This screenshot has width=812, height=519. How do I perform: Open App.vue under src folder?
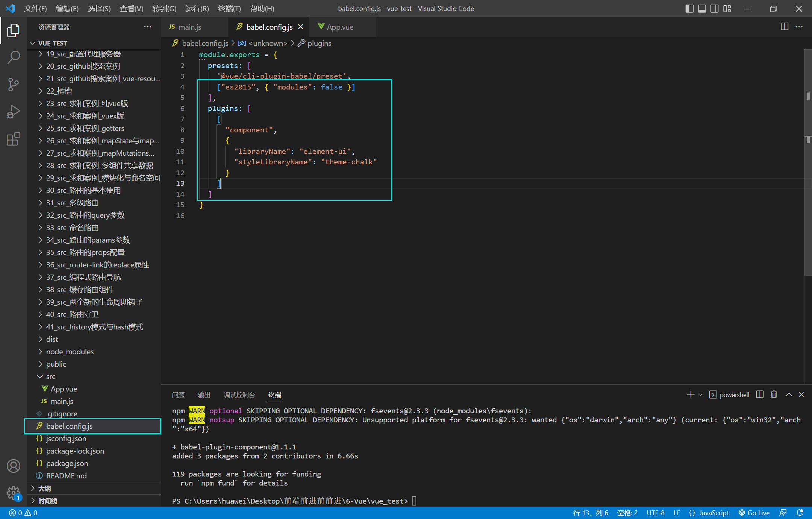[x=94, y=389]
